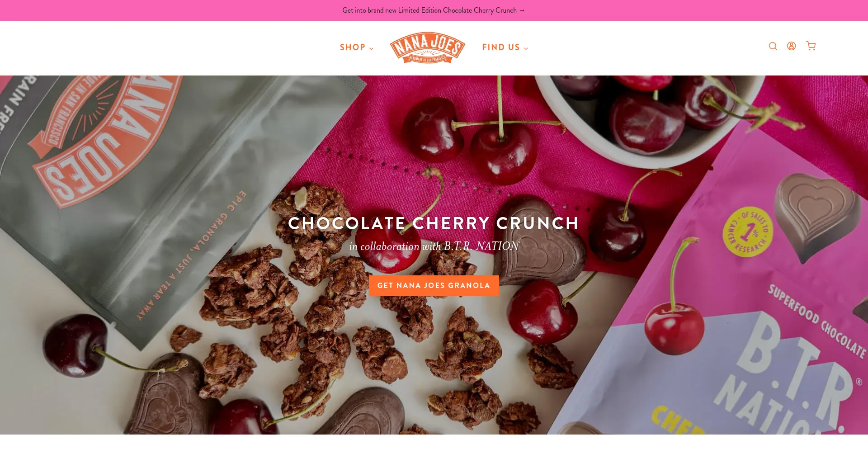The width and height of the screenshot is (868, 449).
Task: Click the B.T.R. NATION collaboration subtitle
Action: [x=434, y=246]
